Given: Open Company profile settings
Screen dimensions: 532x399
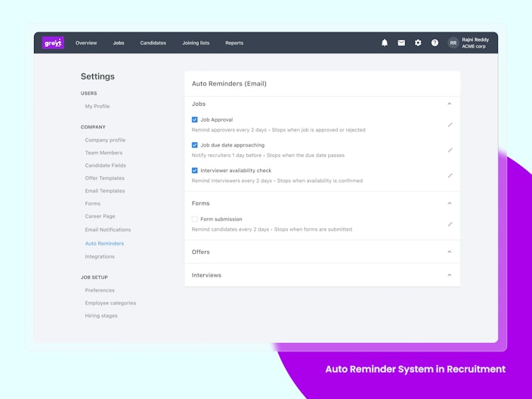Looking at the screenshot, I should pyautogui.click(x=105, y=140).
